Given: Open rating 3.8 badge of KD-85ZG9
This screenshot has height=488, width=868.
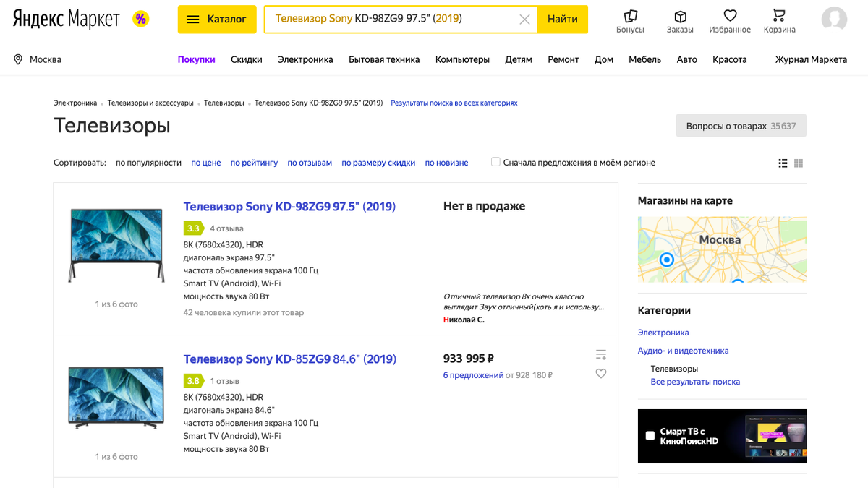Looking at the screenshot, I should click(x=194, y=381).
